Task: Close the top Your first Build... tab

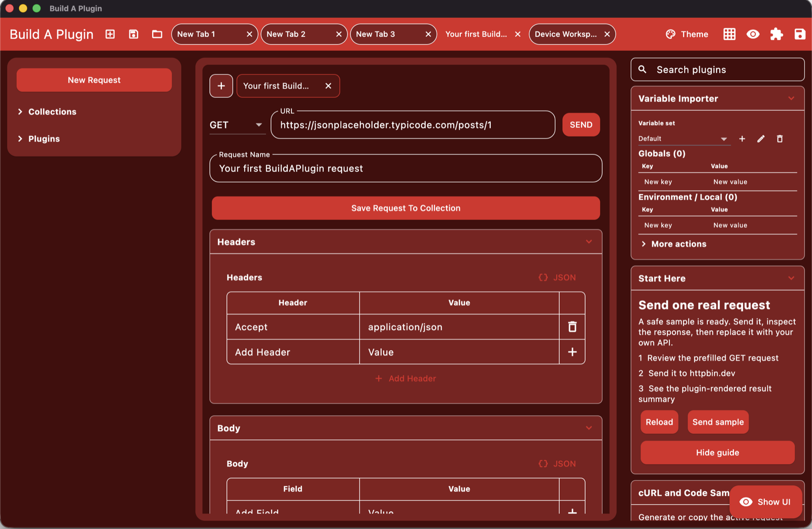Action: click(517, 34)
